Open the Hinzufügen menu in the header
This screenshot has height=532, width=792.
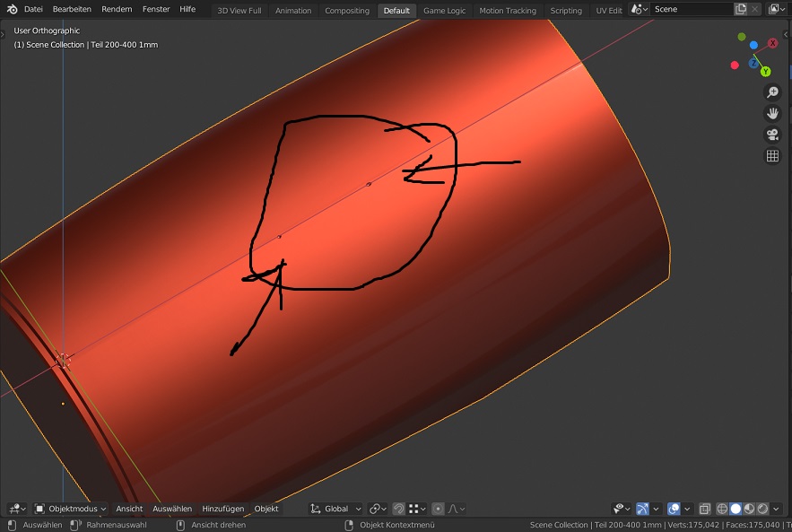222,509
